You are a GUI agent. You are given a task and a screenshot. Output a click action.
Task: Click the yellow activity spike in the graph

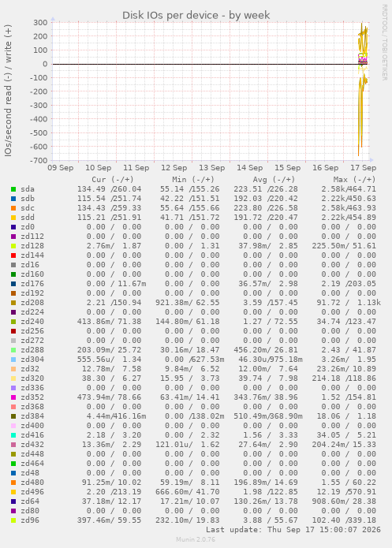[x=362, y=88]
